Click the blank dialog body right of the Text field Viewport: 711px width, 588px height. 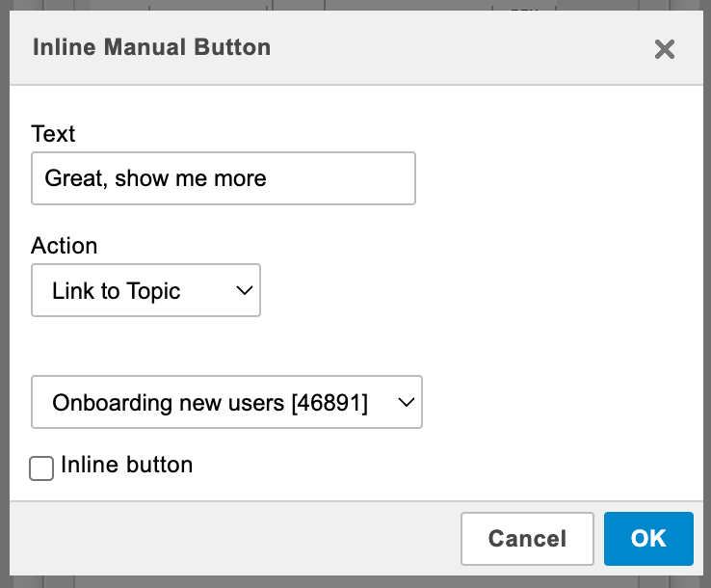point(559,178)
